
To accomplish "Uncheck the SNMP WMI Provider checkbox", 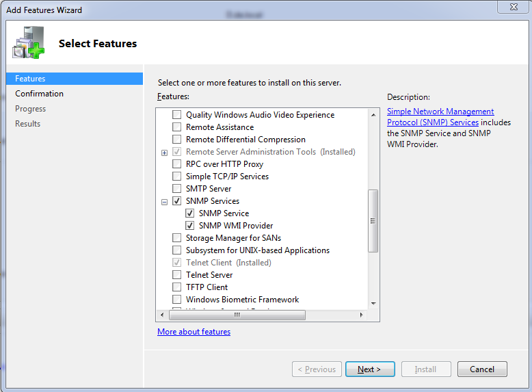I will tap(190, 226).
